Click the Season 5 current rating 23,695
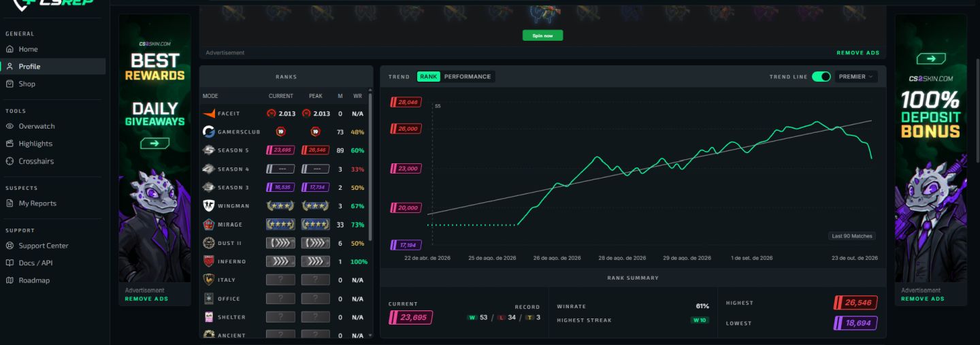 click(280, 150)
